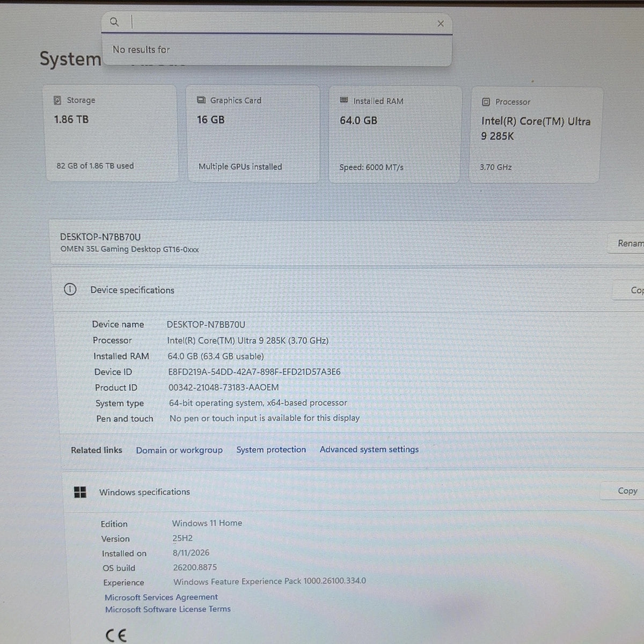Click the Storage drive icon

pos(57,100)
